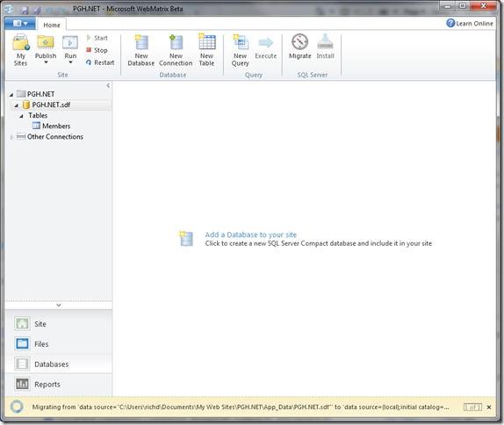The width and height of the screenshot is (504, 425).
Task: Click Add a Database to your site link
Action: pos(251,234)
